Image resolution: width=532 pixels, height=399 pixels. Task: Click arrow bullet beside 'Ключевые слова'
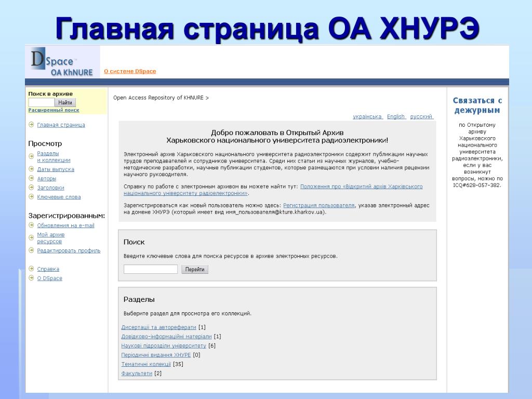click(x=31, y=196)
